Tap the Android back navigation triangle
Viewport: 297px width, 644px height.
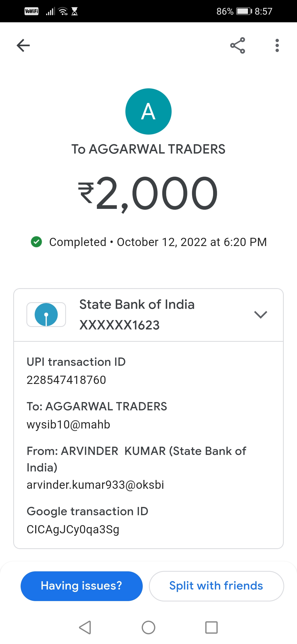85,627
